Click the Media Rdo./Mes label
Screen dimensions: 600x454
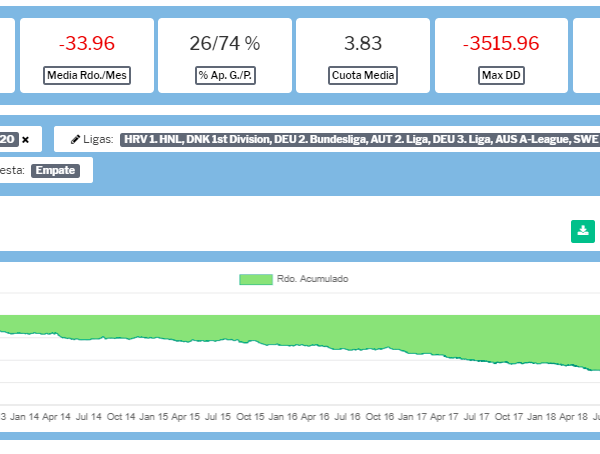(x=87, y=75)
